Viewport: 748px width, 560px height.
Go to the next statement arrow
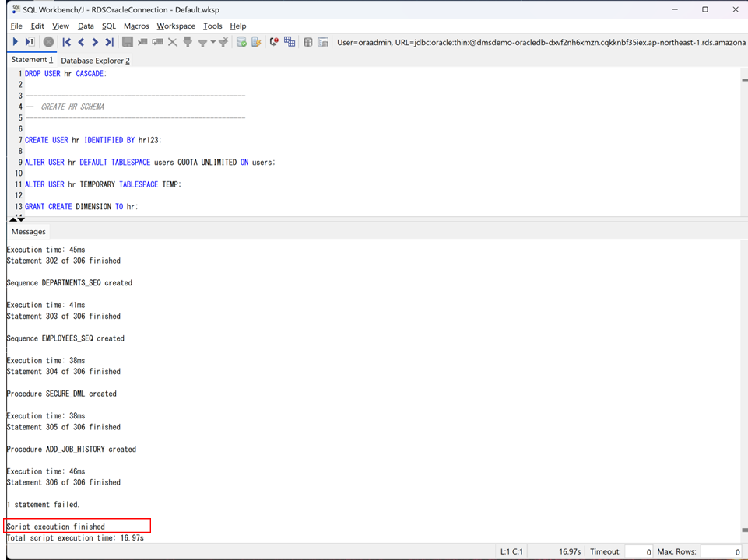tap(95, 42)
